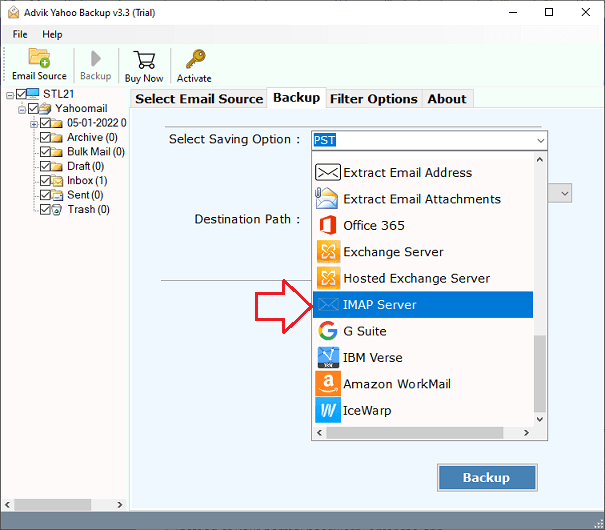This screenshot has width=605, height=530.
Task: Click right arrow of folder tree scrollbar
Action: tap(120, 505)
